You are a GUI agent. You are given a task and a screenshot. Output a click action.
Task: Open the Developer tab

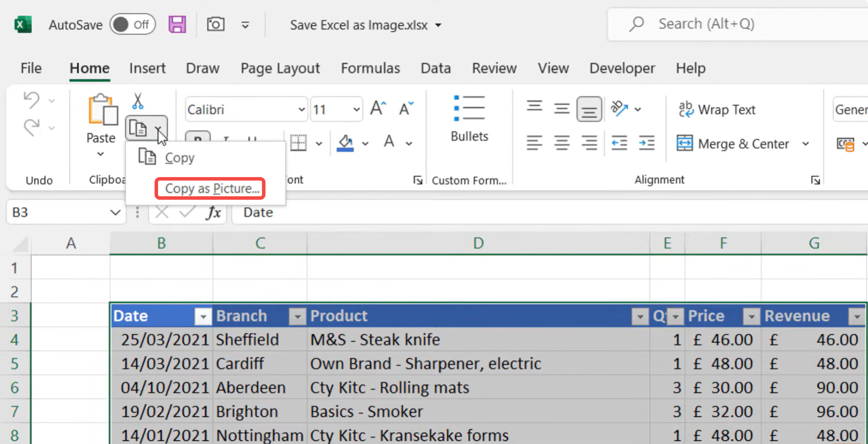point(622,68)
